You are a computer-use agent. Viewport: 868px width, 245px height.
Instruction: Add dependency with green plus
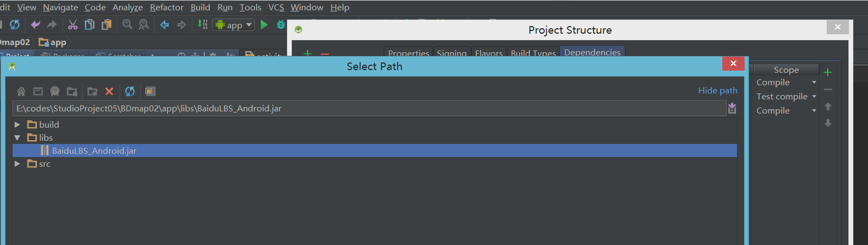click(828, 72)
